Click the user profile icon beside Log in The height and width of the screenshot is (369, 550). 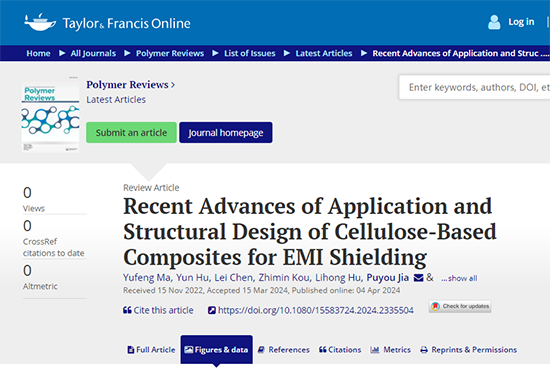coord(494,22)
